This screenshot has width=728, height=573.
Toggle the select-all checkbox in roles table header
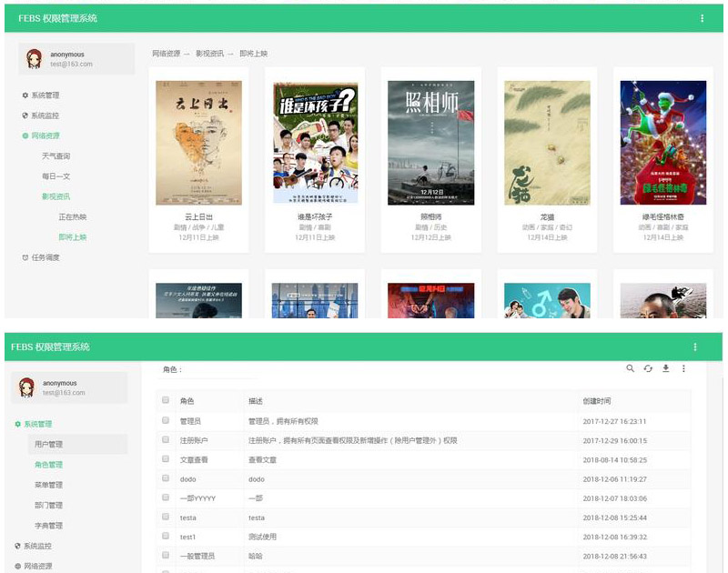pyautogui.click(x=166, y=400)
